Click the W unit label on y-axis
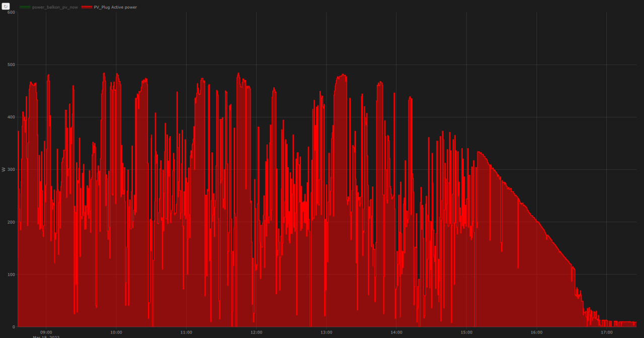This screenshot has height=338, width=644. tap(4, 169)
